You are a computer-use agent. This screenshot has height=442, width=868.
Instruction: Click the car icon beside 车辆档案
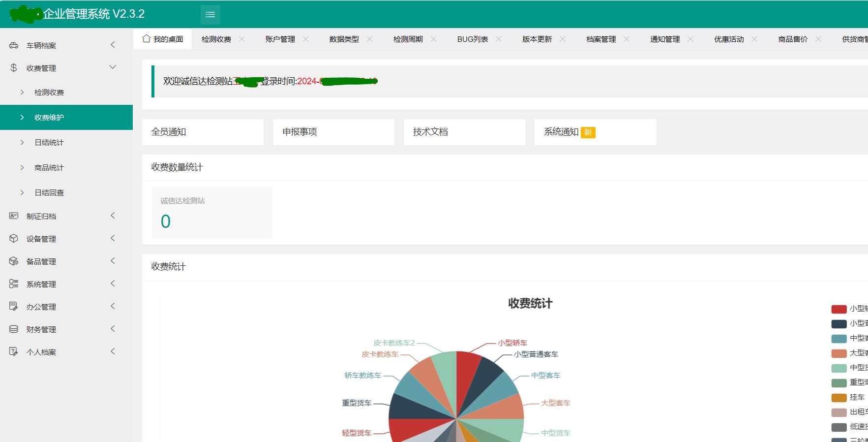pos(14,45)
